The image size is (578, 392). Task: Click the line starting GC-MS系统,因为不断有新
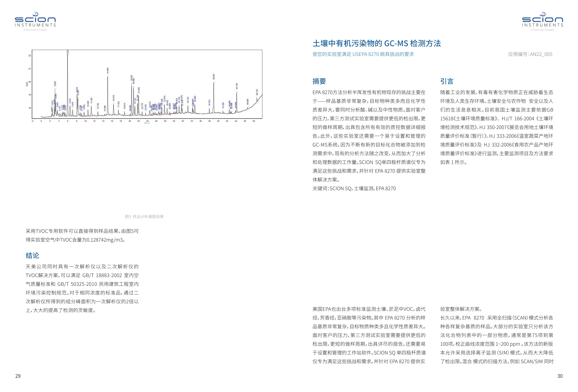[369, 145]
